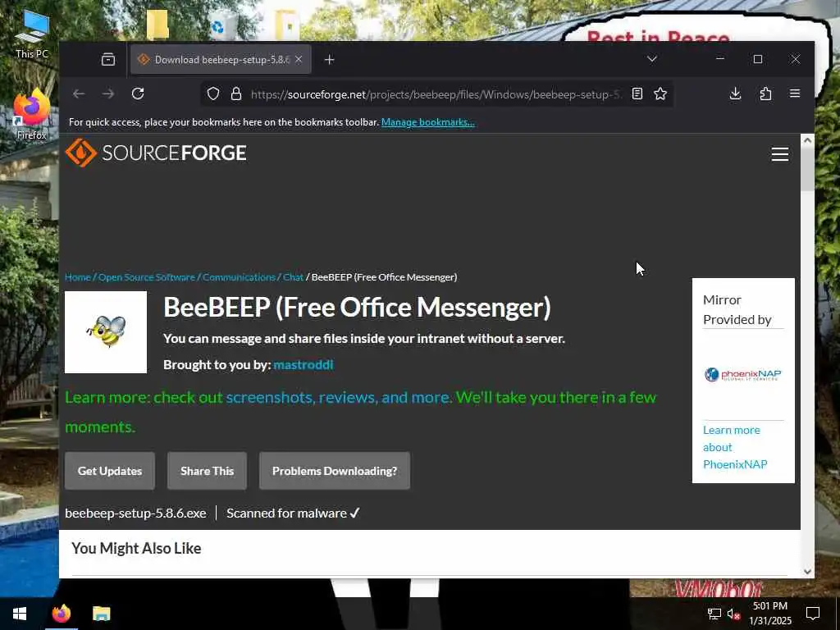The width and height of the screenshot is (840, 630).
Task: Click the Get Updates button
Action: [x=110, y=471]
